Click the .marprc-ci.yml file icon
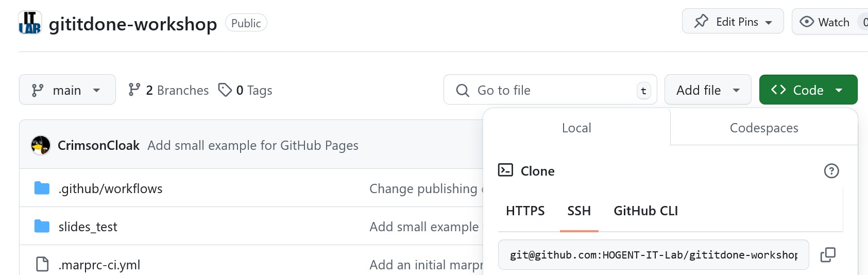The image size is (868, 275). tap(42, 264)
